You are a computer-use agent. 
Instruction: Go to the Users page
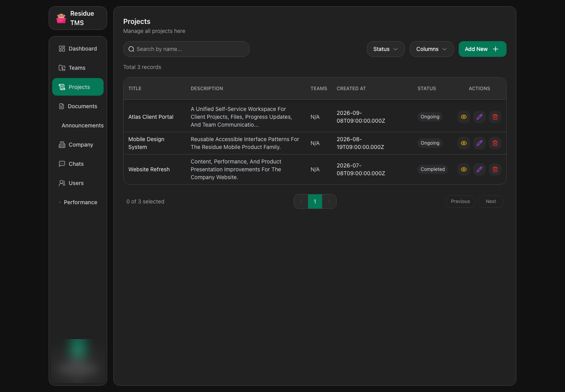[x=78, y=183]
